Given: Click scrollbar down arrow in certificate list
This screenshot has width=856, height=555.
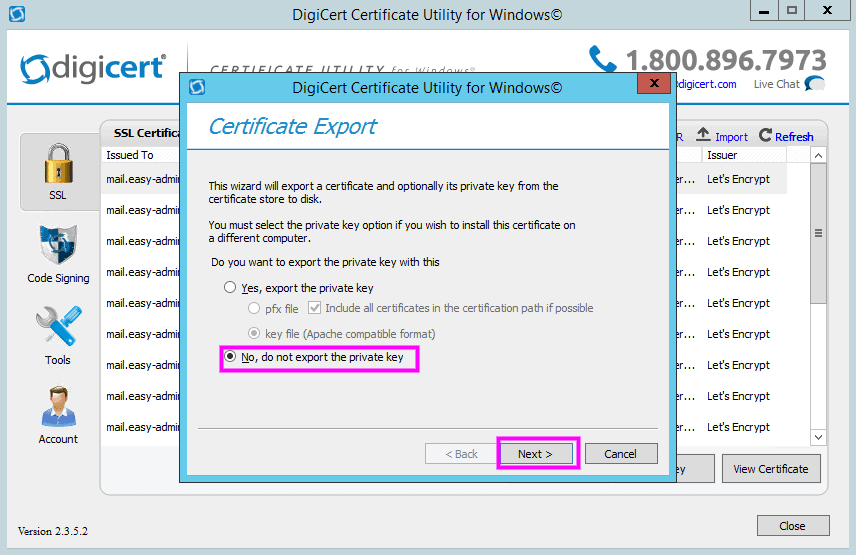Looking at the screenshot, I should [x=818, y=437].
